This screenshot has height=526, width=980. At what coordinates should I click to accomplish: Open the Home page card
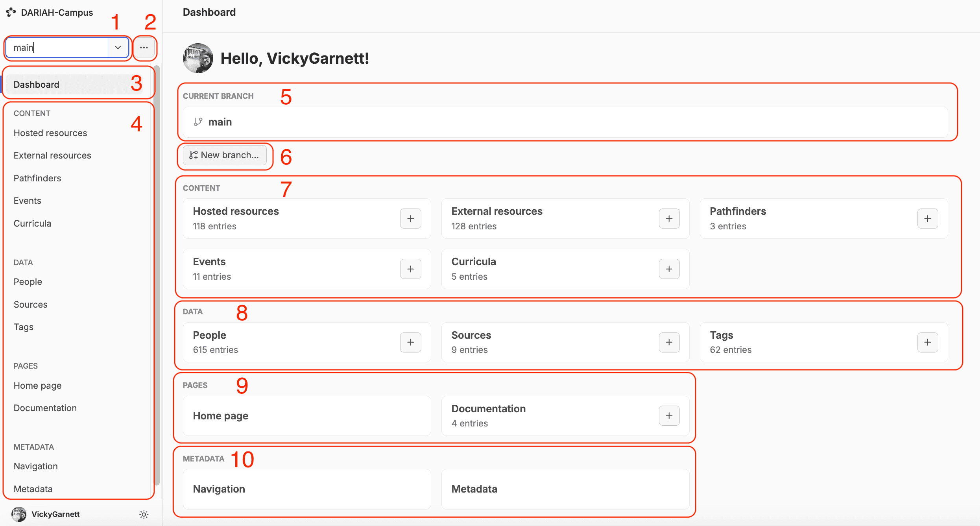point(306,416)
